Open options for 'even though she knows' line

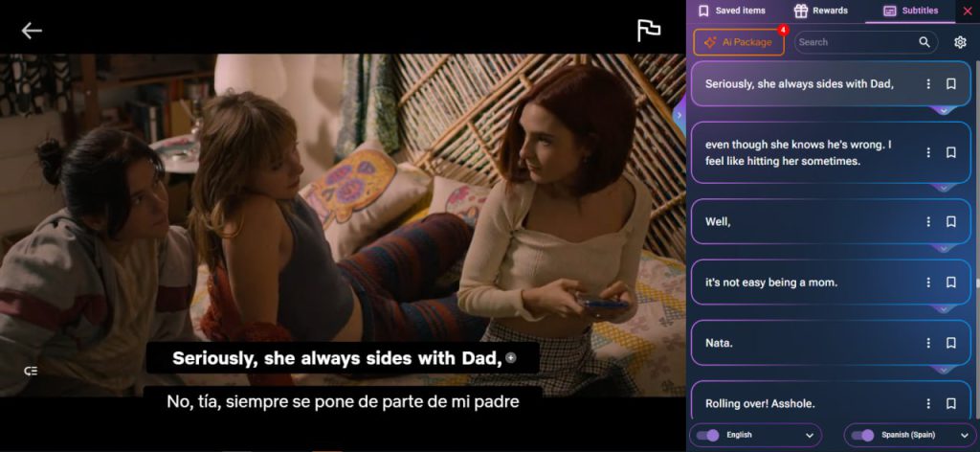point(928,152)
